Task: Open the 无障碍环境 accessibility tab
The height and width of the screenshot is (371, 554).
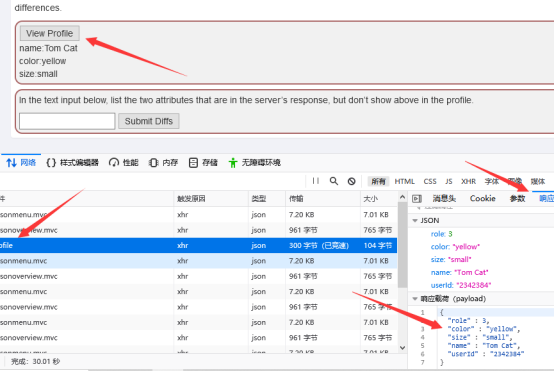Action: [x=254, y=163]
